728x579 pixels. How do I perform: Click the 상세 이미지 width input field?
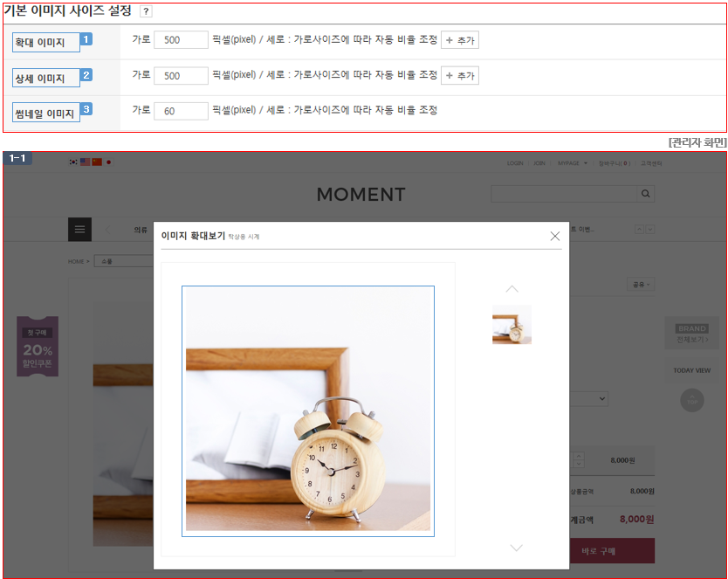point(181,76)
